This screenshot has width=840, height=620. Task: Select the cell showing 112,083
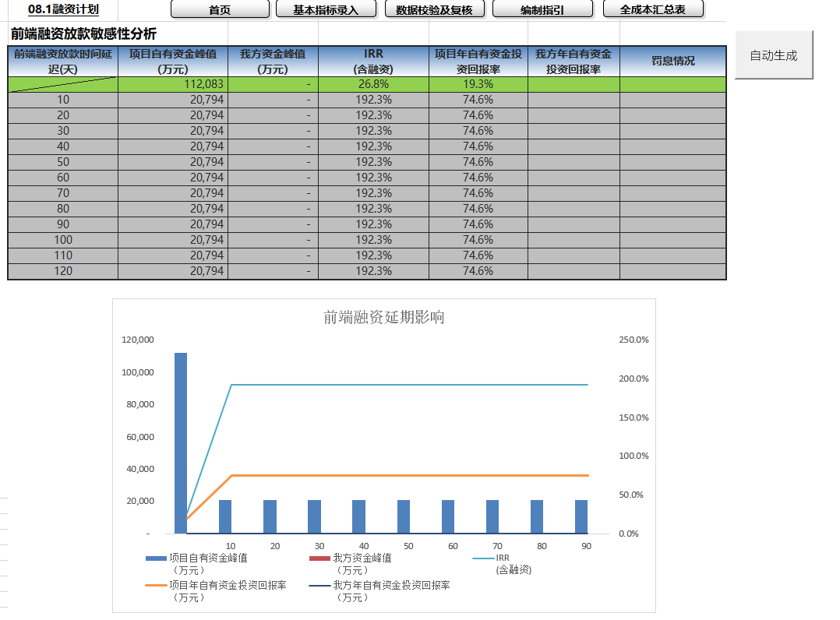click(173, 84)
